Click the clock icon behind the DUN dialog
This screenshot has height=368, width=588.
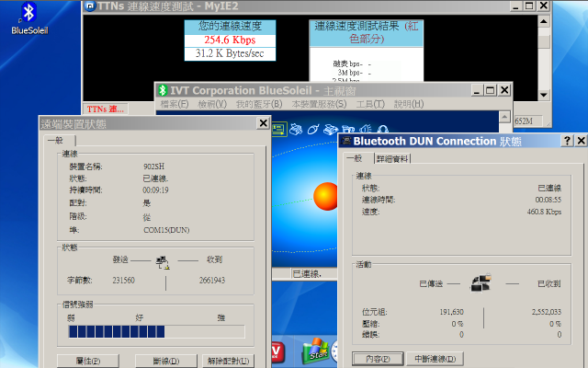click(x=334, y=352)
